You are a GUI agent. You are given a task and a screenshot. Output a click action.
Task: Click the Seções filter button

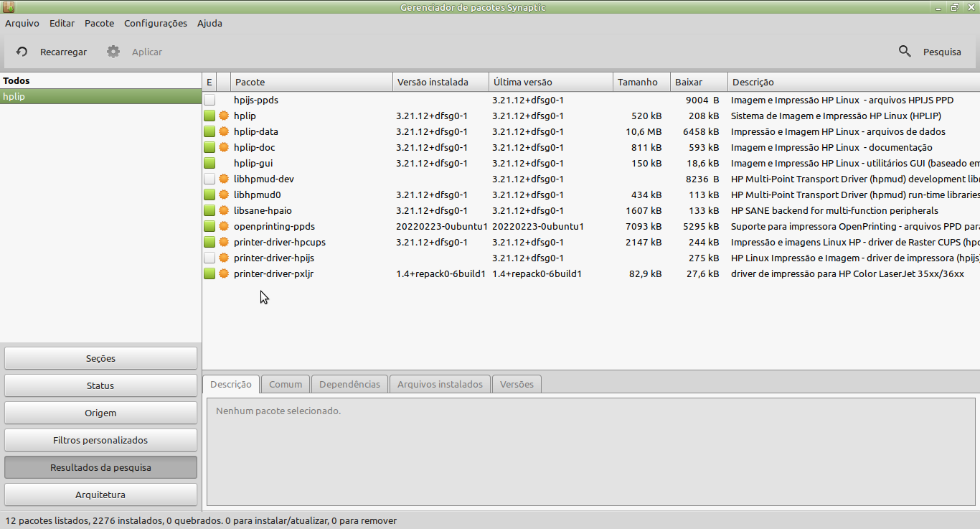(100, 358)
